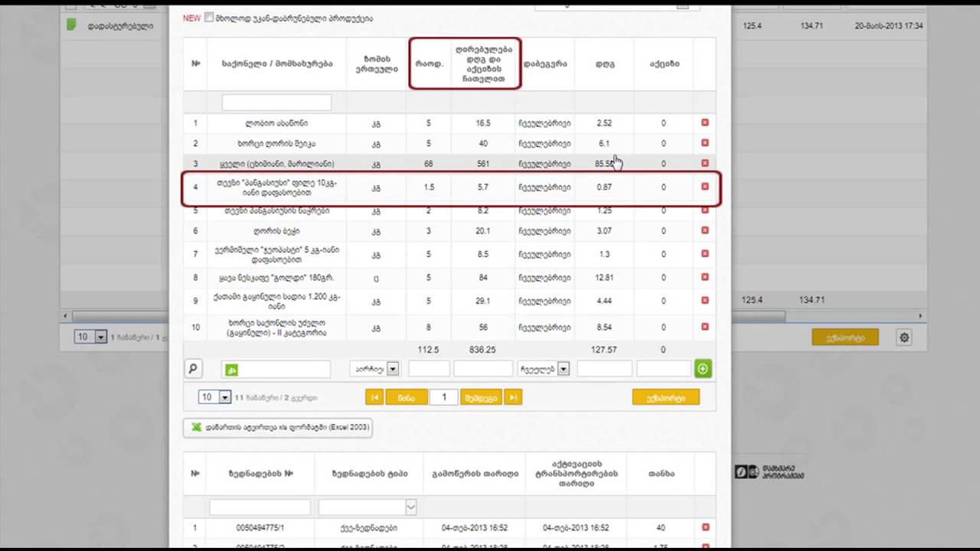Delete product row 10 priced 56
980x551 pixels.
point(704,327)
